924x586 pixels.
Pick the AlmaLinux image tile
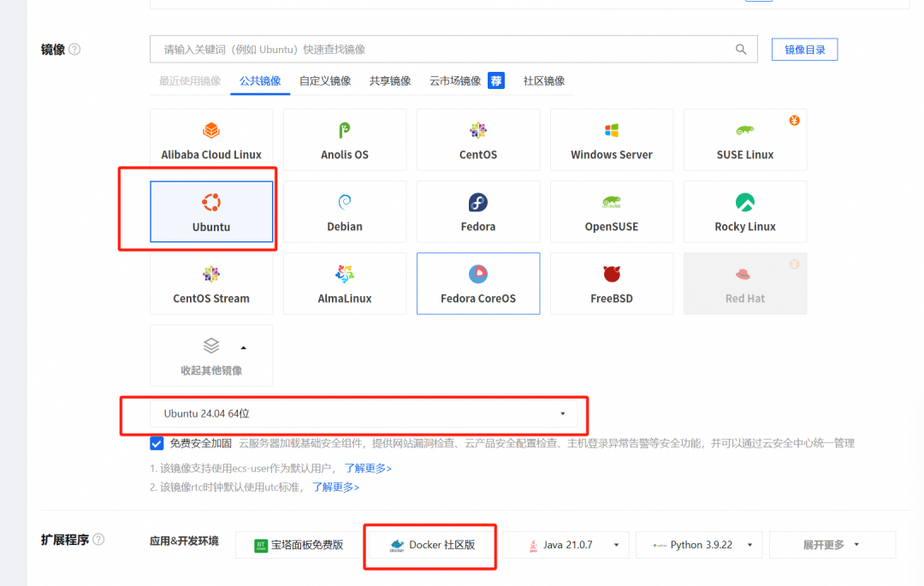[345, 284]
